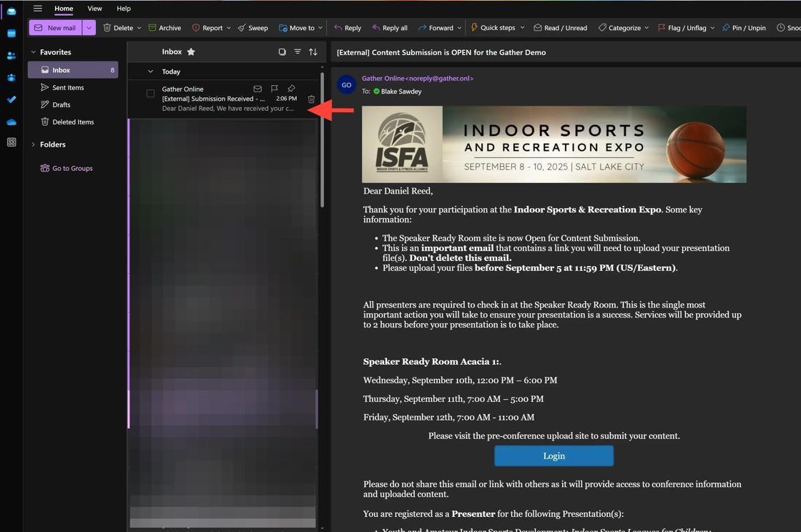Screen dimensions: 801x532
Task: Click the Go to Groups link
Action: tap(67, 168)
